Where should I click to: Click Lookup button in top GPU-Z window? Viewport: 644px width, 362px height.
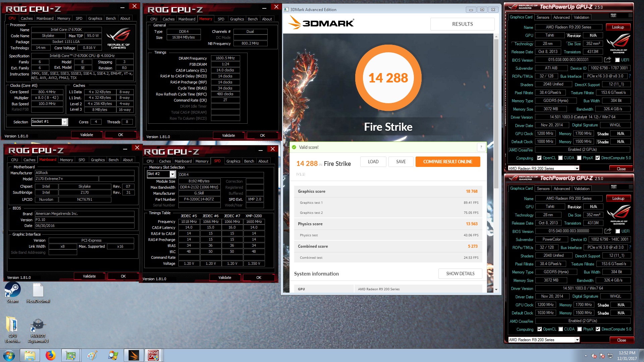click(x=618, y=27)
